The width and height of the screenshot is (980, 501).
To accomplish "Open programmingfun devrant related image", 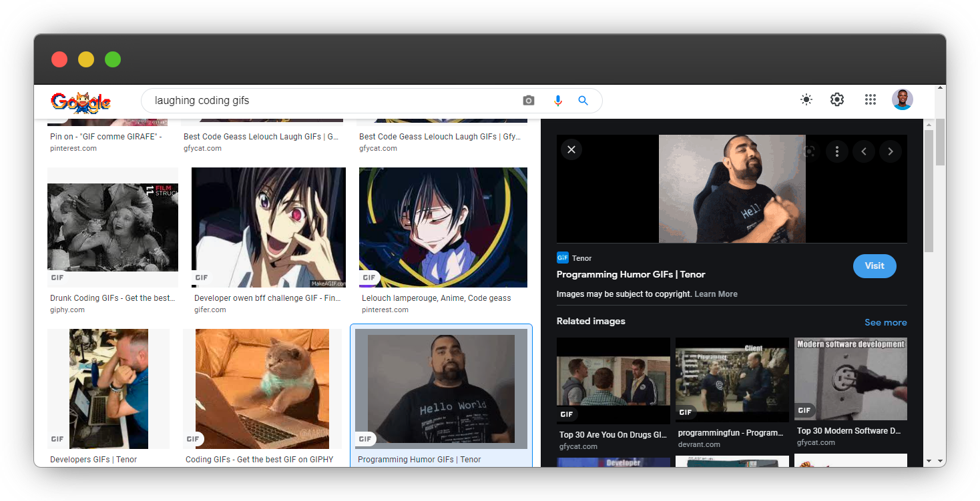I will coord(732,380).
